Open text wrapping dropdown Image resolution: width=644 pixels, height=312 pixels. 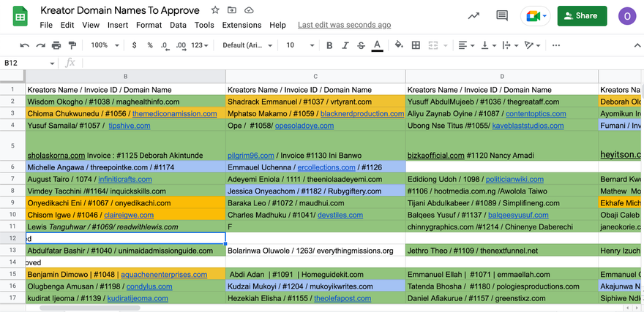click(511, 45)
